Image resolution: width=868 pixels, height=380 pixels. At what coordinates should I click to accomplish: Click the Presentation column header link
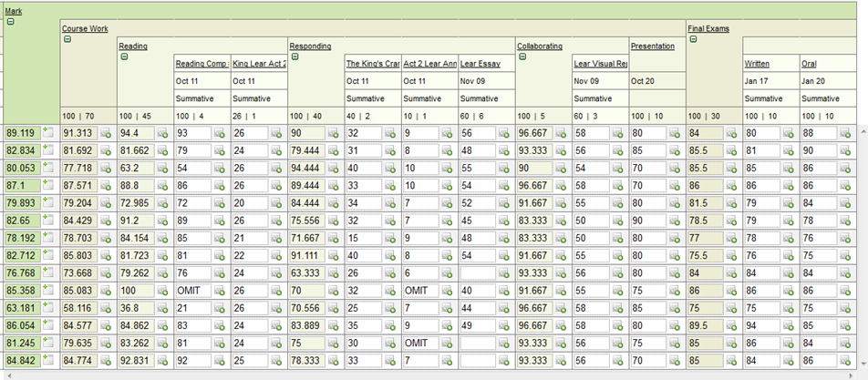[652, 46]
